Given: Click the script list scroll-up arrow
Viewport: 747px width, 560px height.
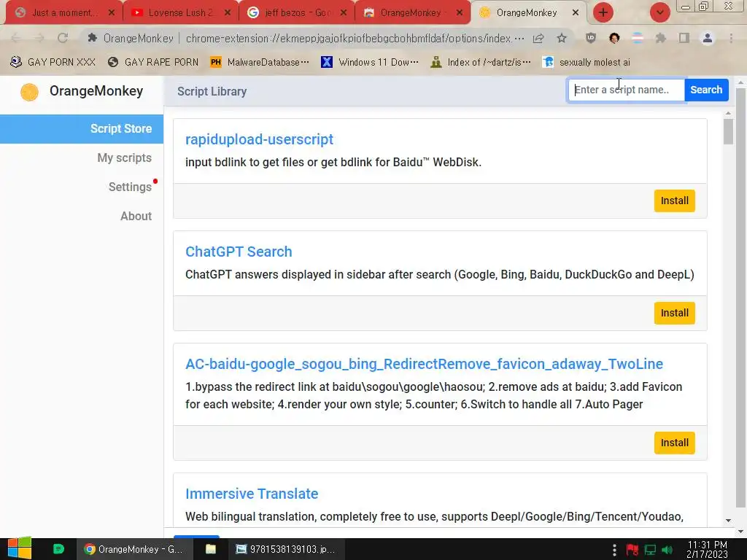Looking at the screenshot, I should tap(728, 113).
